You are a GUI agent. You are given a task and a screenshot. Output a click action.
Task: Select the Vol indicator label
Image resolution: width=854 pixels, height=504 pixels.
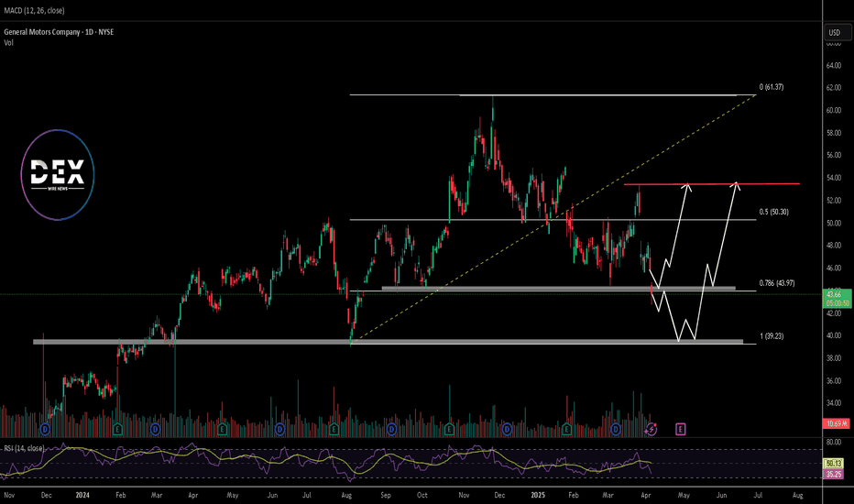(8, 42)
